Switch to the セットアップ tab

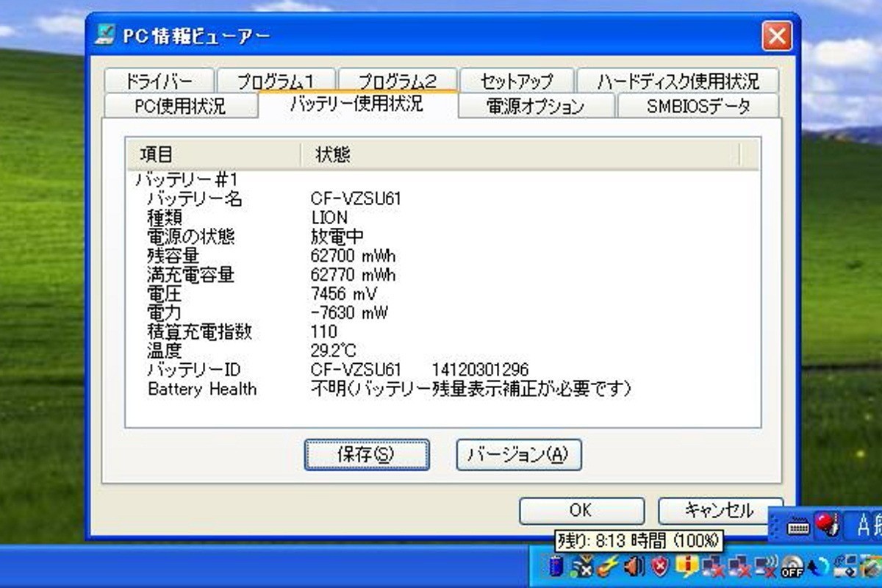516,81
